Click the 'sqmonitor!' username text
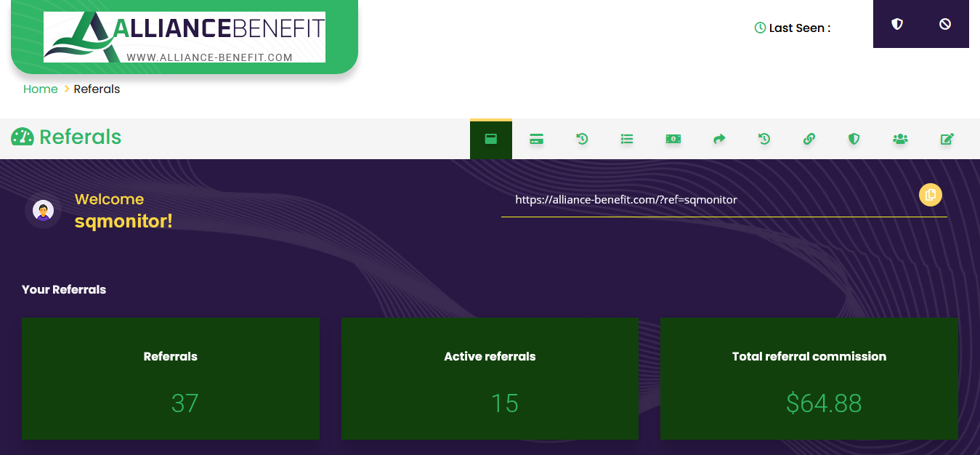Screen dimensions: 980x455 point(123,222)
